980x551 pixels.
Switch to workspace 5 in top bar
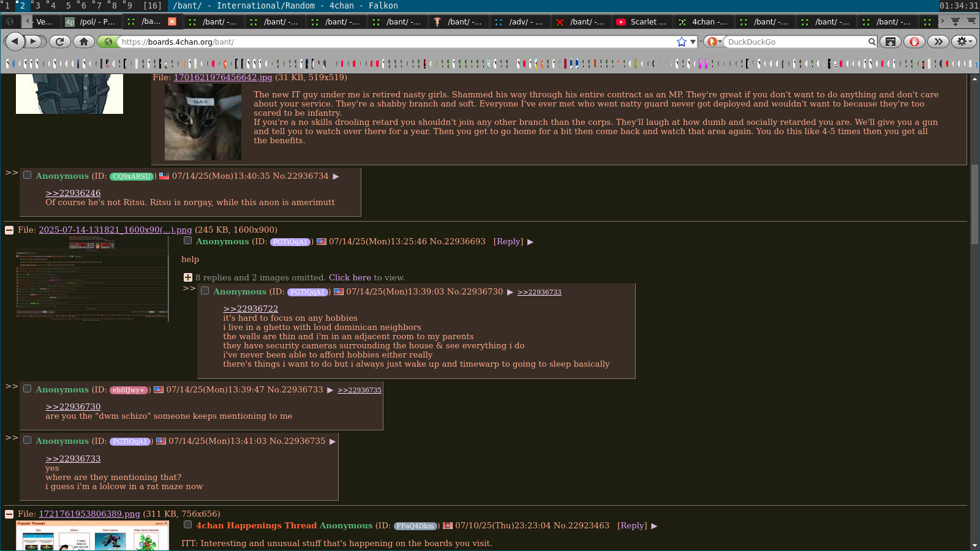[x=69, y=6]
